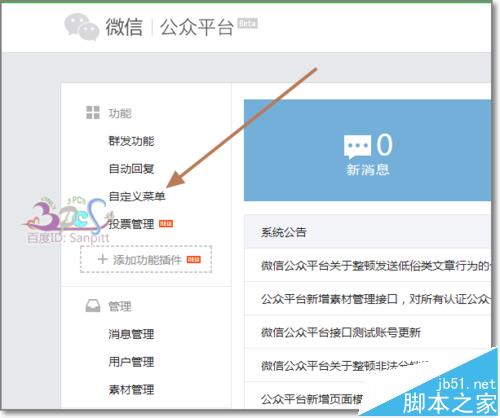Open 消息管理 in the sidebar
The image size is (500, 418).
(131, 334)
